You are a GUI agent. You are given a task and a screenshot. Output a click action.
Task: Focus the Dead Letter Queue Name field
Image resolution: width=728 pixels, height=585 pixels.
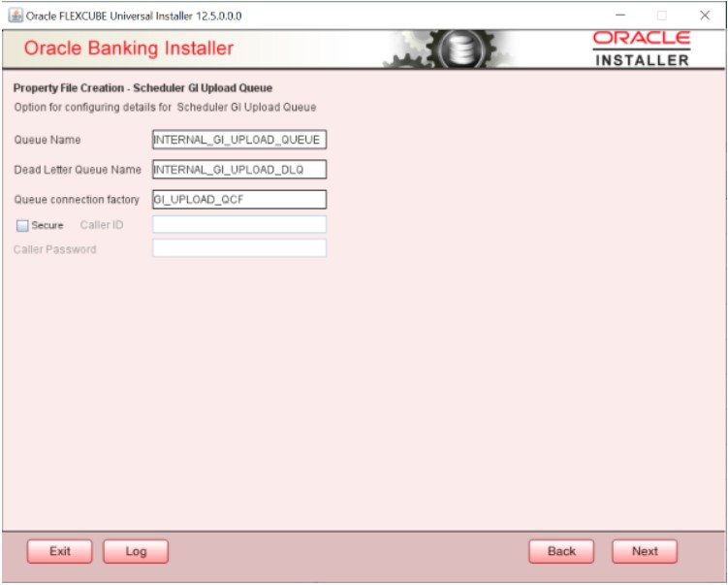(239, 170)
